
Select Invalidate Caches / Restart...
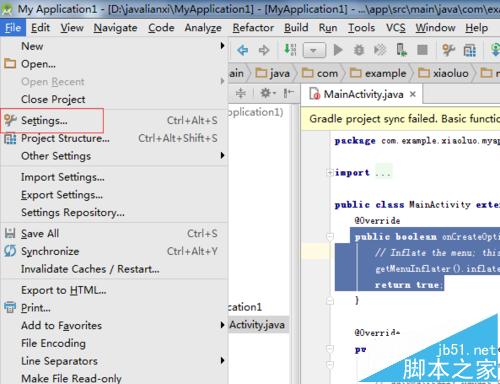click(114, 269)
